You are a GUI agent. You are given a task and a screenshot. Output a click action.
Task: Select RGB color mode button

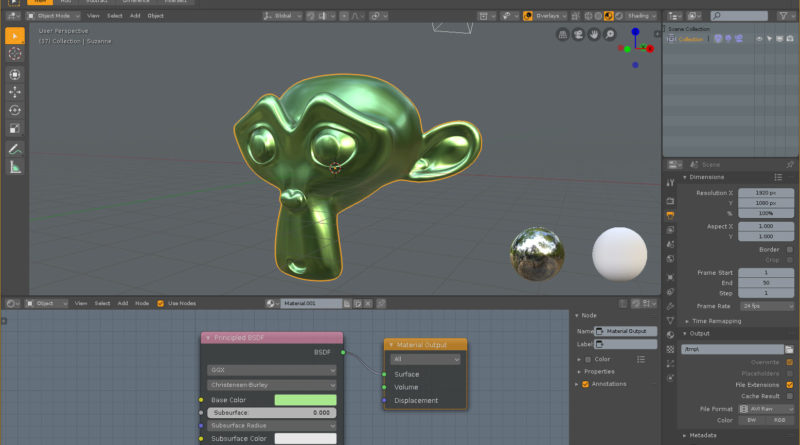coord(780,420)
